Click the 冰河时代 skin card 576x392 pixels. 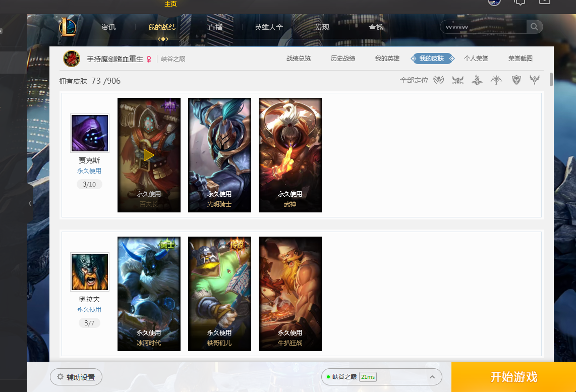pos(149,294)
